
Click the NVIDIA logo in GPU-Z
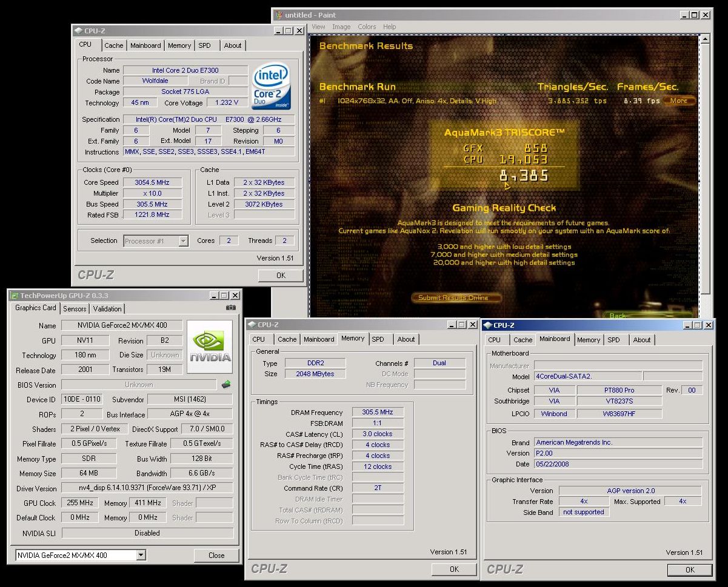(x=210, y=347)
